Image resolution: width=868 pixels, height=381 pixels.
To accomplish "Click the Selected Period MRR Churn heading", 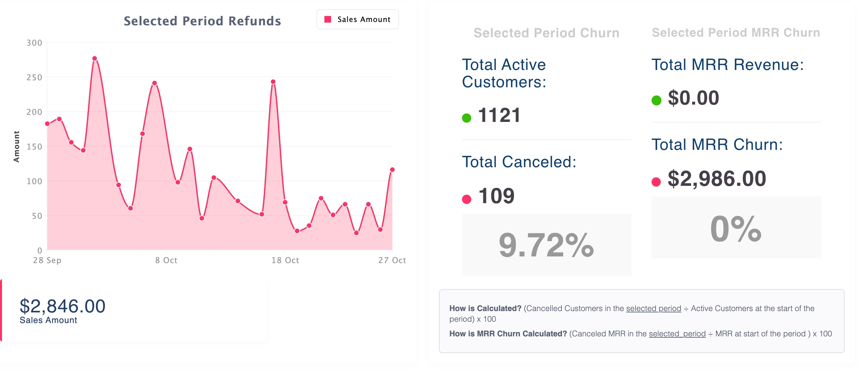I will click(736, 33).
